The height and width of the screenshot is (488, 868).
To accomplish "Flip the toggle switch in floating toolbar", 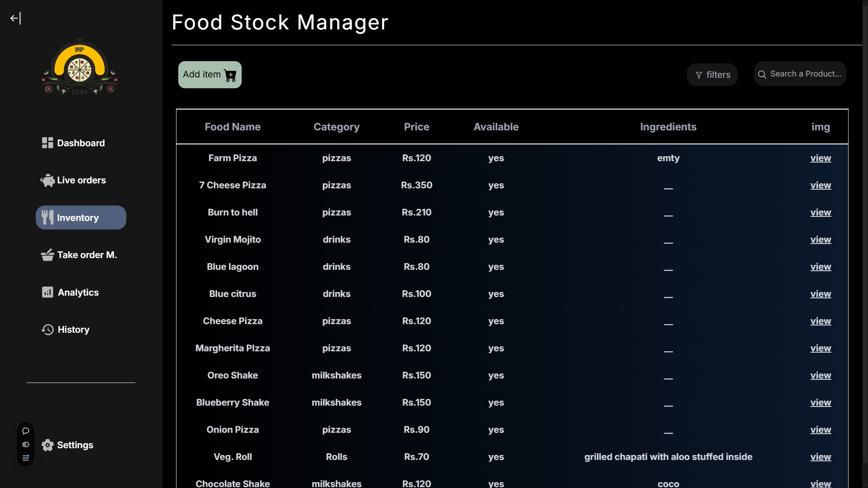I will point(26,445).
